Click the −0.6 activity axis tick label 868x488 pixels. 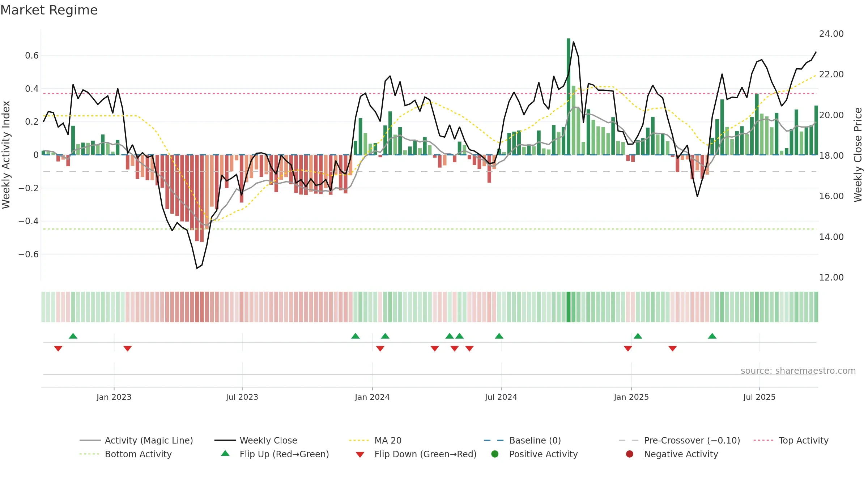29,254
